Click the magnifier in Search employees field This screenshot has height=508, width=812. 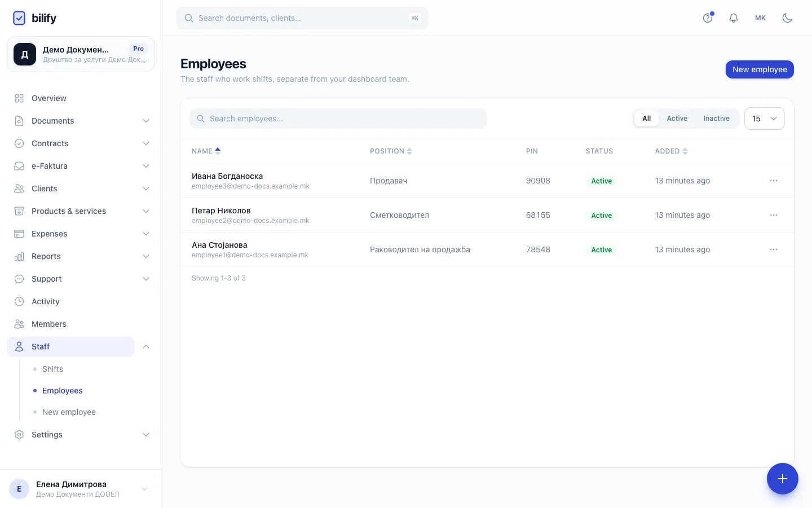coord(200,119)
